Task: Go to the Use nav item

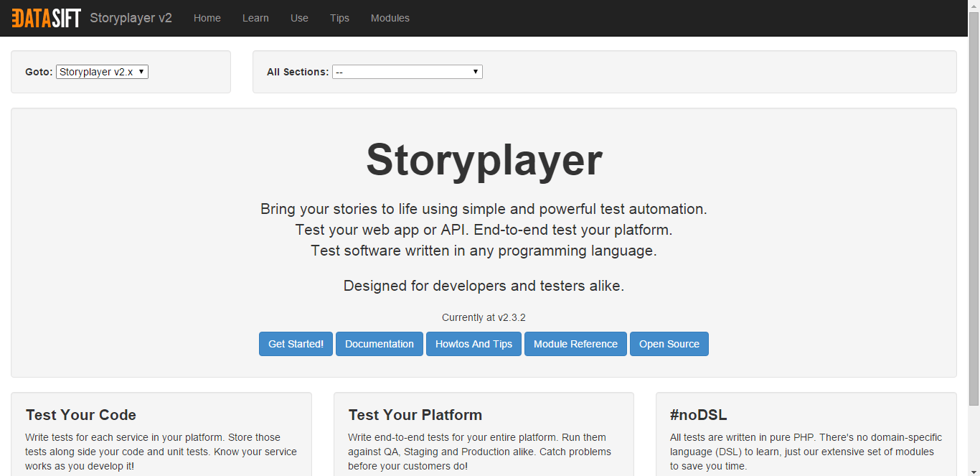Action: click(x=299, y=18)
